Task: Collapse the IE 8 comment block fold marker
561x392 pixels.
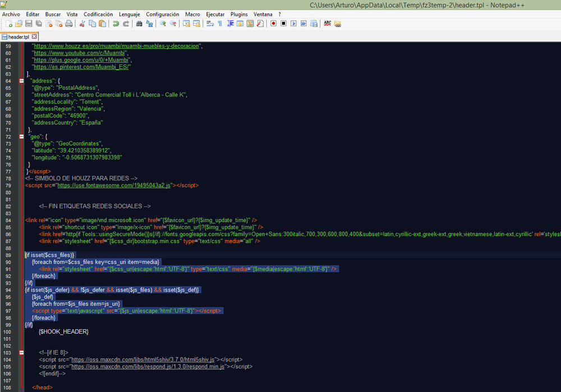Action: [21, 352]
